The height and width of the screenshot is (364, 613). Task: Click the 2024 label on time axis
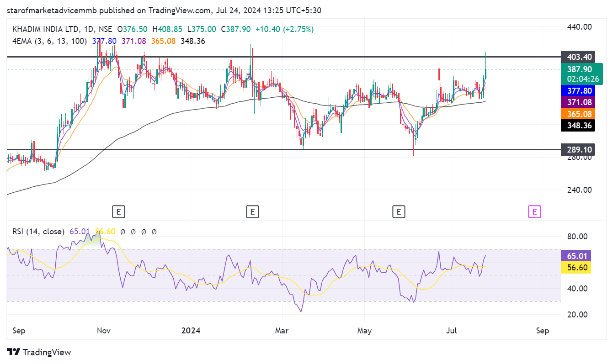pos(191,330)
